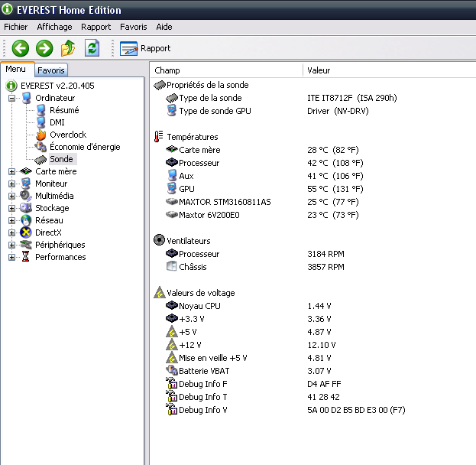Screen dimensions: 476x465
Task: Open the Favoris menu in menu bar
Action: [134, 27]
